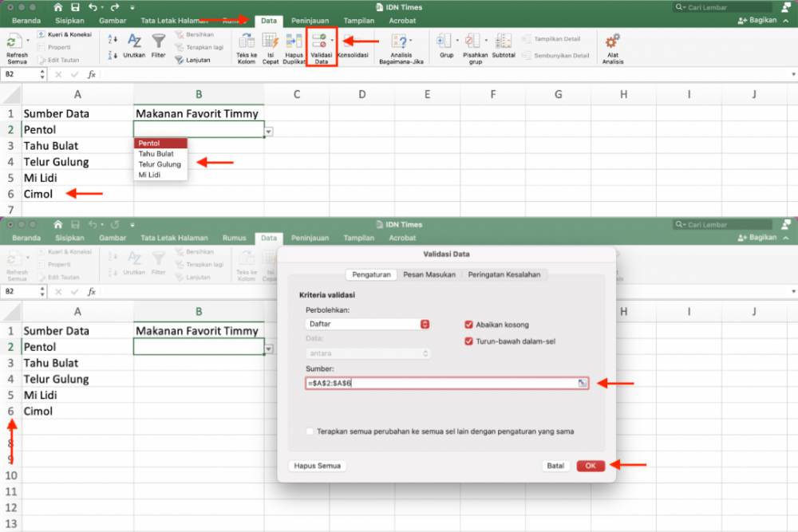Click the fx insert function icon in the upper formula bar
Screen dimensions: 798x532
pos(92,75)
